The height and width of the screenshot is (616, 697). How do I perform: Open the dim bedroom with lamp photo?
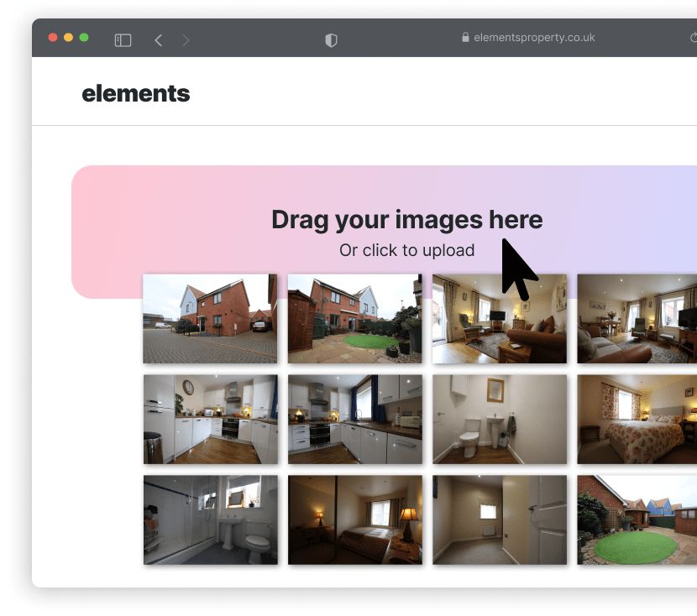coord(354,520)
